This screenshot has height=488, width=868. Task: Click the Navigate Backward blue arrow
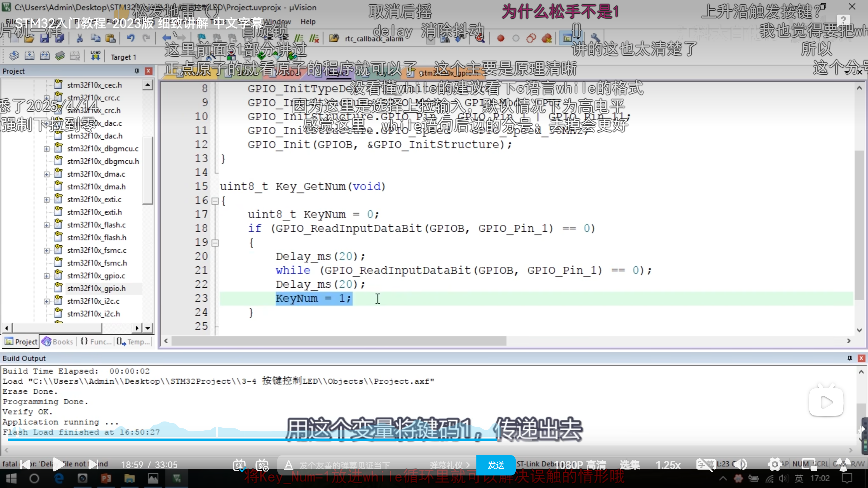(x=166, y=38)
